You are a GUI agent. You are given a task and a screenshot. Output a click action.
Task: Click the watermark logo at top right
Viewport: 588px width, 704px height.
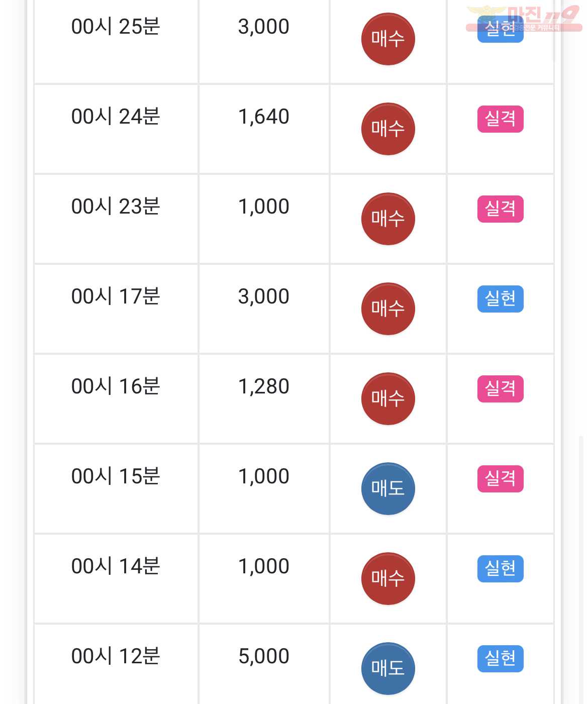pos(524,19)
